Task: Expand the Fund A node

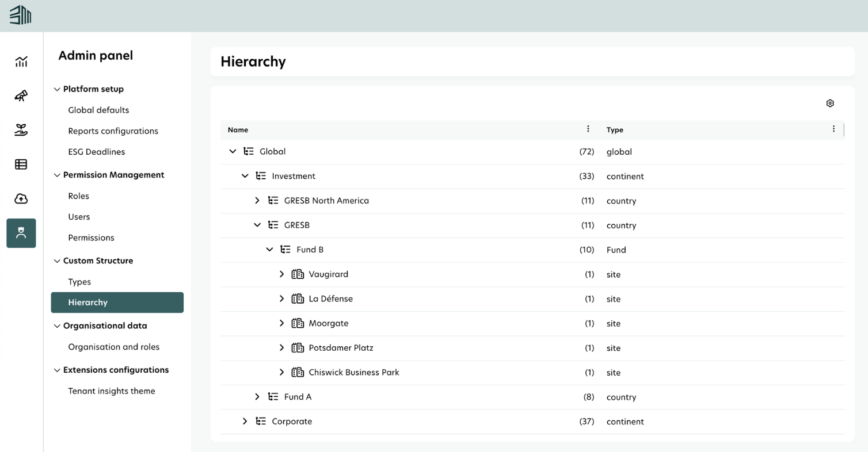Action: click(257, 397)
